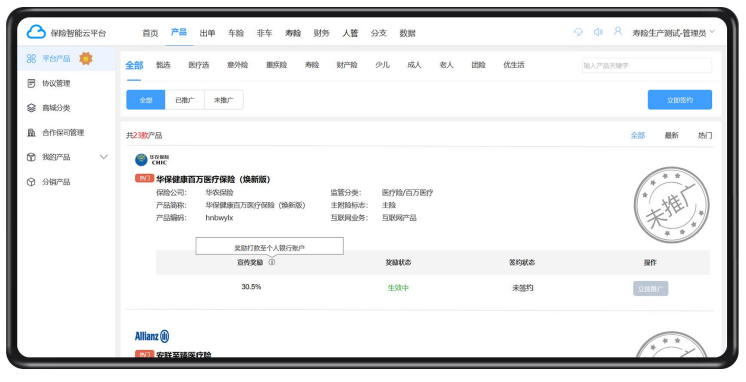Select the 团险 category tab
Screen dimensions: 746x382
479,65
